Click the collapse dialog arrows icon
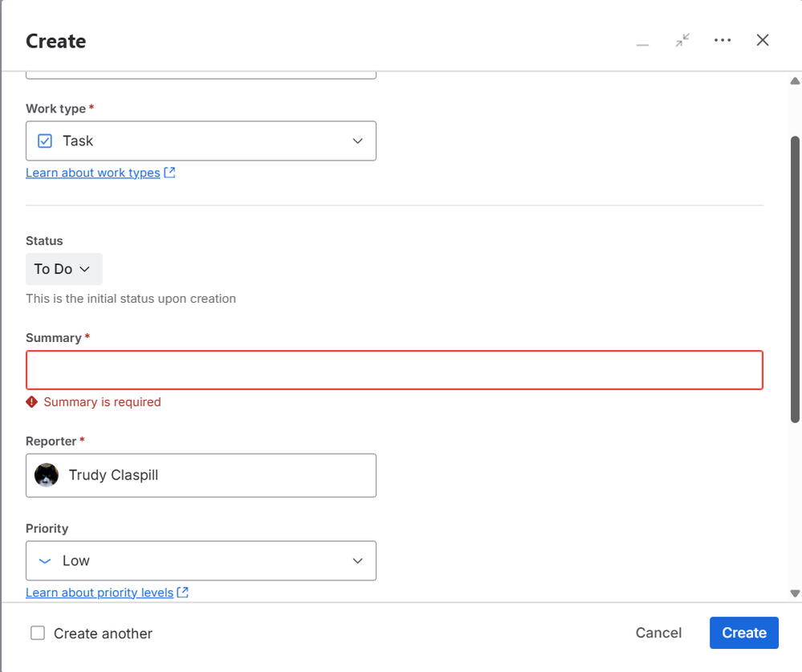Viewport: 802px width, 672px height. 682,40
